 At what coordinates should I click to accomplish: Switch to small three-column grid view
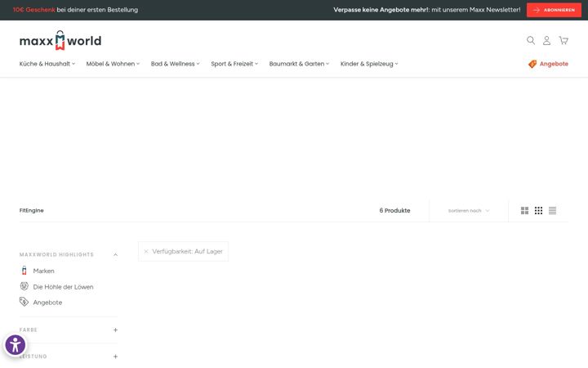(538, 211)
